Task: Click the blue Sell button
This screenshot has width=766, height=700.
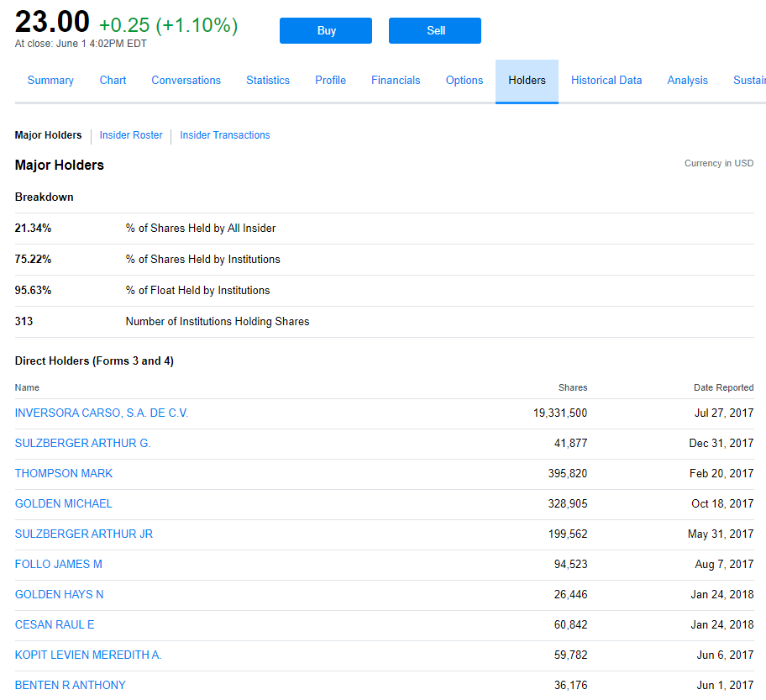Action: coord(435,31)
